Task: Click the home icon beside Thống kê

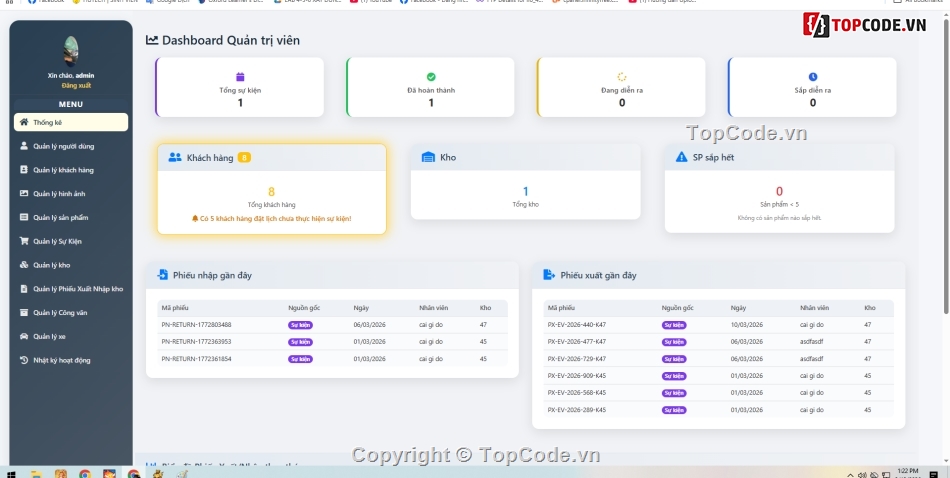Action: click(x=24, y=122)
